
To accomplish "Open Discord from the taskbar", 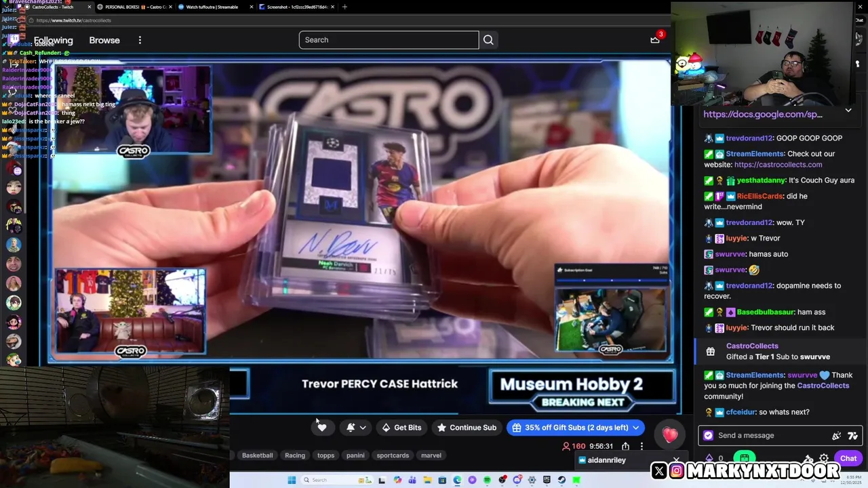I will [x=517, y=480].
